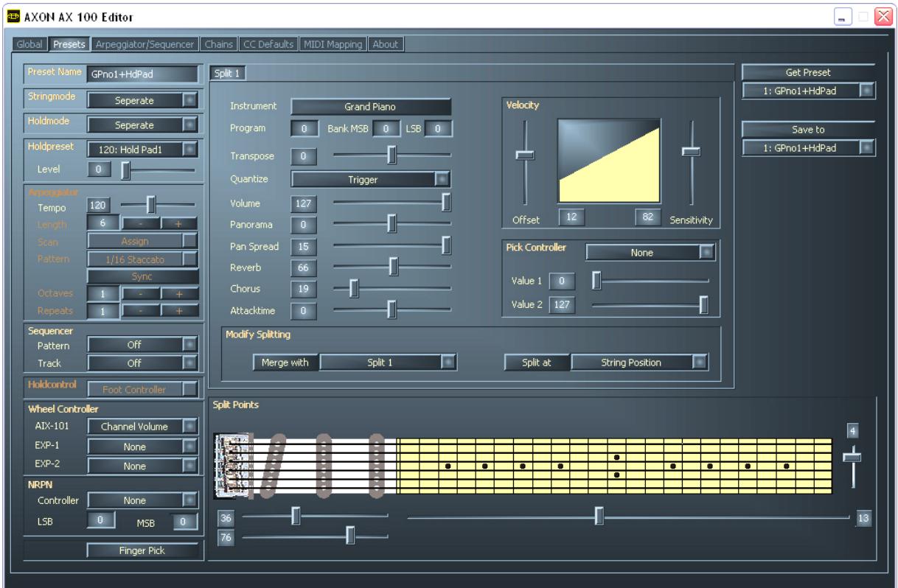Adjust the pickup split slider with value 36

315,517
